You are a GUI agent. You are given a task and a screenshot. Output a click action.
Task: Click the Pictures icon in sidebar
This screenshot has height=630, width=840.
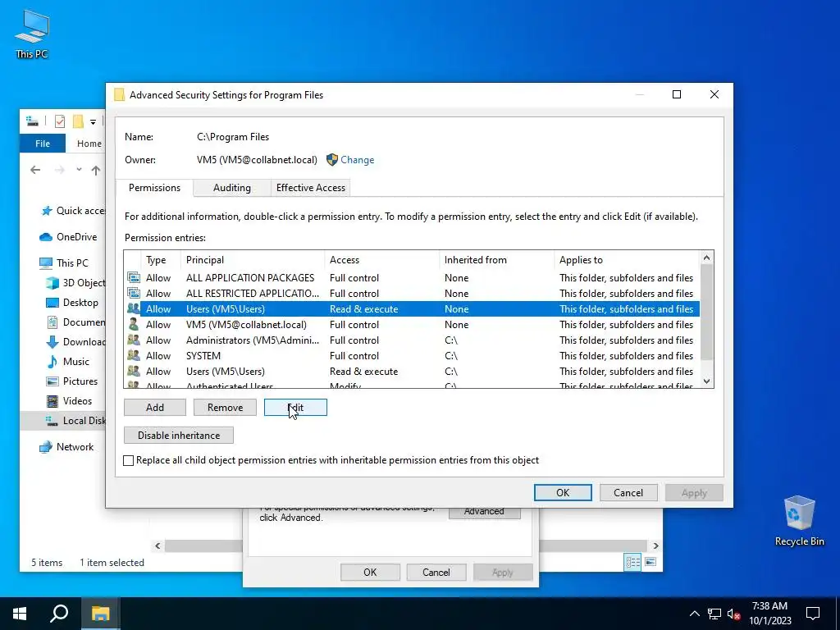[x=52, y=381]
